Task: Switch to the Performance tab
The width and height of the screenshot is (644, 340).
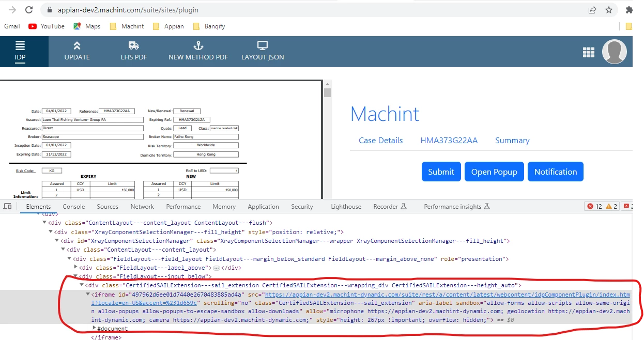Action: pos(183,207)
